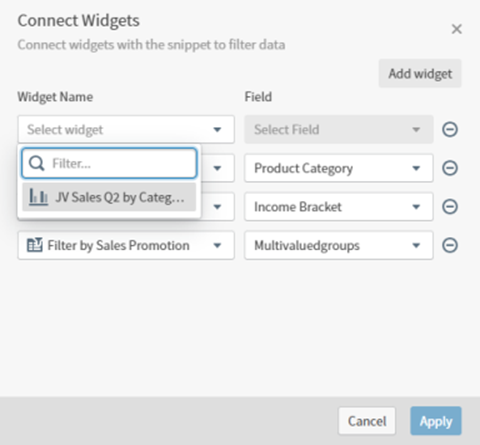Open the disabled Select Field dropdown
The image size is (480, 445).
click(x=339, y=129)
